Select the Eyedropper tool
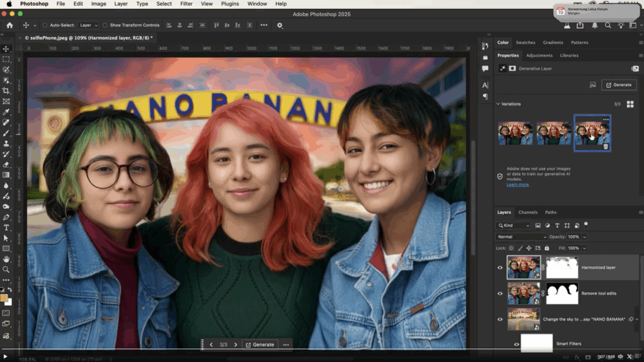The image size is (644, 362). pyautogui.click(x=6, y=112)
